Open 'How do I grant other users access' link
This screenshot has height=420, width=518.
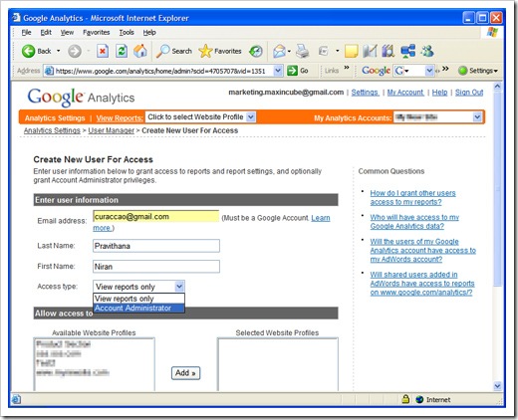coord(412,197)
